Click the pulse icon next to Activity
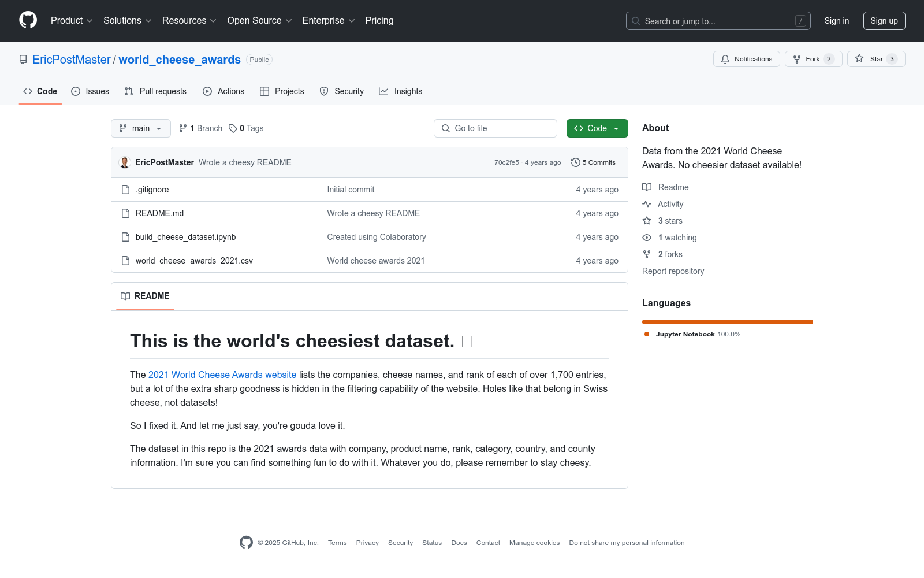924x578 pixels. 647,204
